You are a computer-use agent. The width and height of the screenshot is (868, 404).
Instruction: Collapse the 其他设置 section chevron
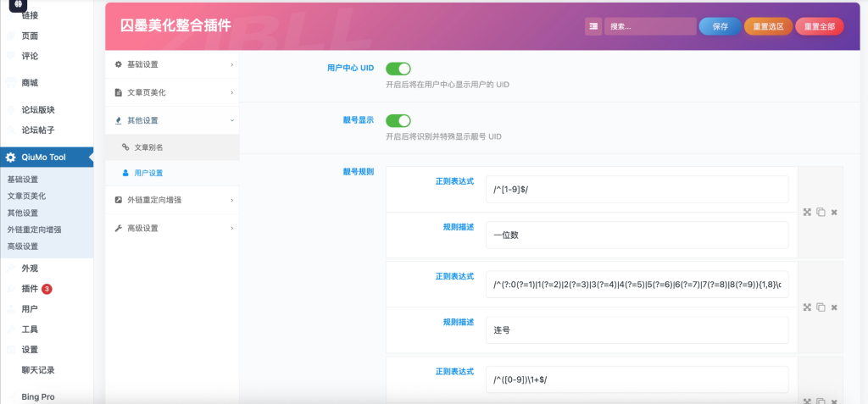click(232, 120)
